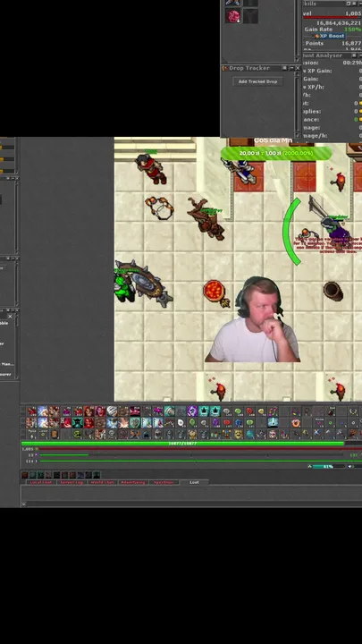Viewport: 362px width, 644px height.
Task: Minimize the Drop Tracker panel
Action: tap(291, 68)
